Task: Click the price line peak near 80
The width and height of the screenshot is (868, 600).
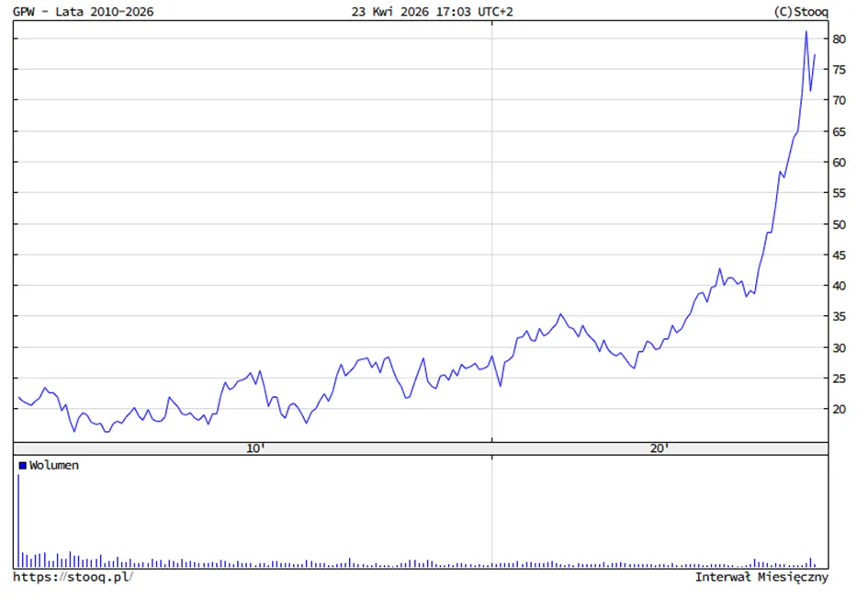Action: coord(806,32)
